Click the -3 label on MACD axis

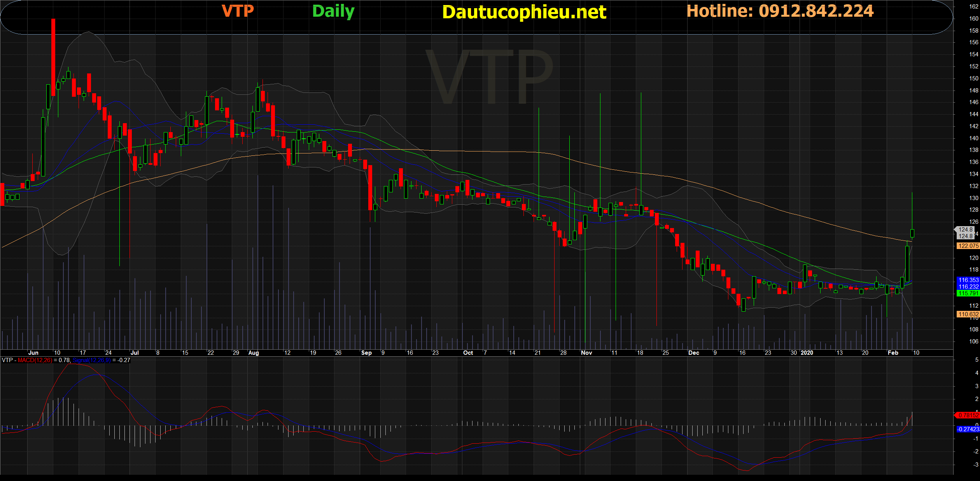[x=976, y=465]
